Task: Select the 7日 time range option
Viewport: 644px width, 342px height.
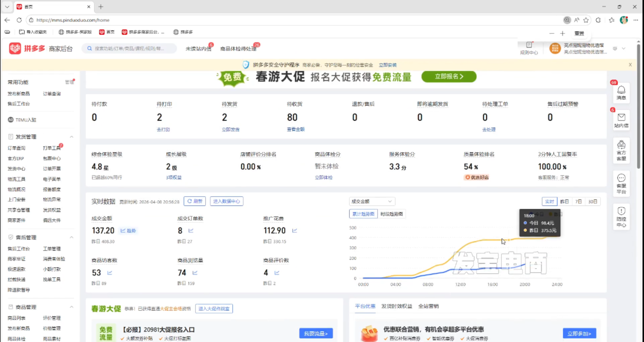Action: [578, 201]
